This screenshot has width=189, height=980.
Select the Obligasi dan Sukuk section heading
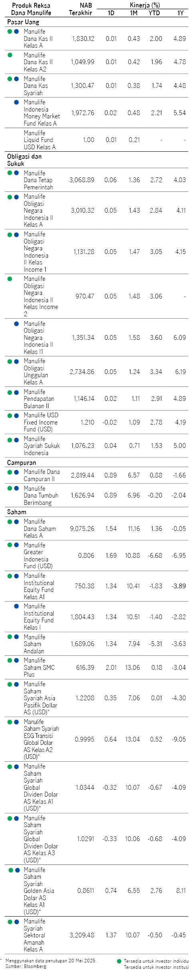pyautogui.click(x=24, y=160)
